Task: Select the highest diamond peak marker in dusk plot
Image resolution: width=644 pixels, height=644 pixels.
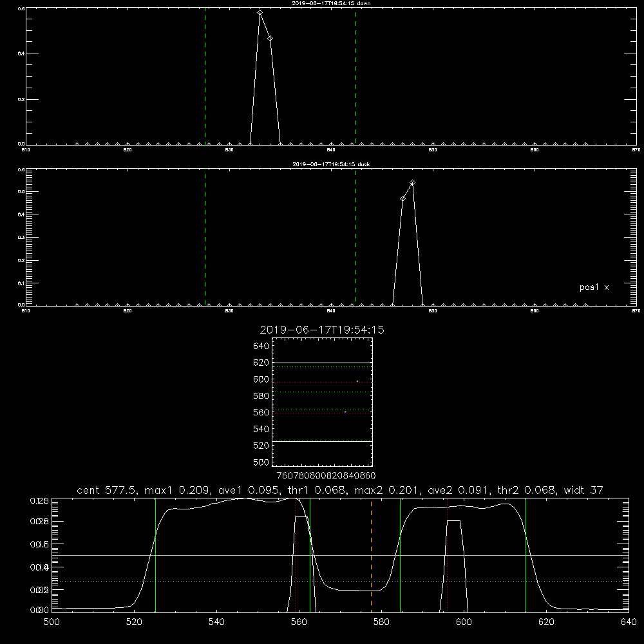Action: (412, 183)
